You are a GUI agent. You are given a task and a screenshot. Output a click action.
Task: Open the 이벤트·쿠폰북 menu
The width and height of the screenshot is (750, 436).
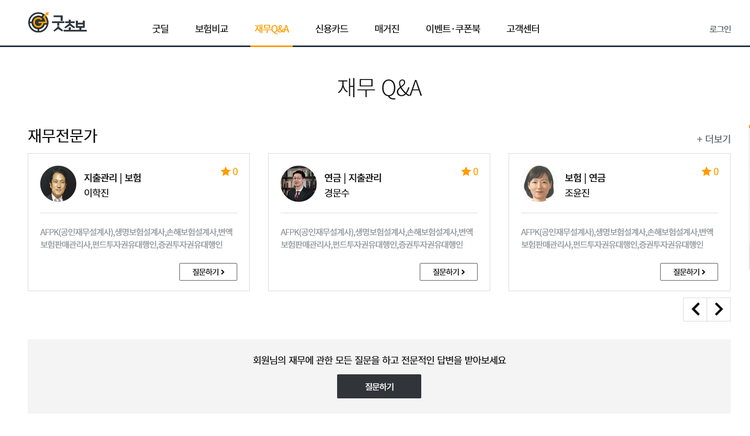coord(452,29)
